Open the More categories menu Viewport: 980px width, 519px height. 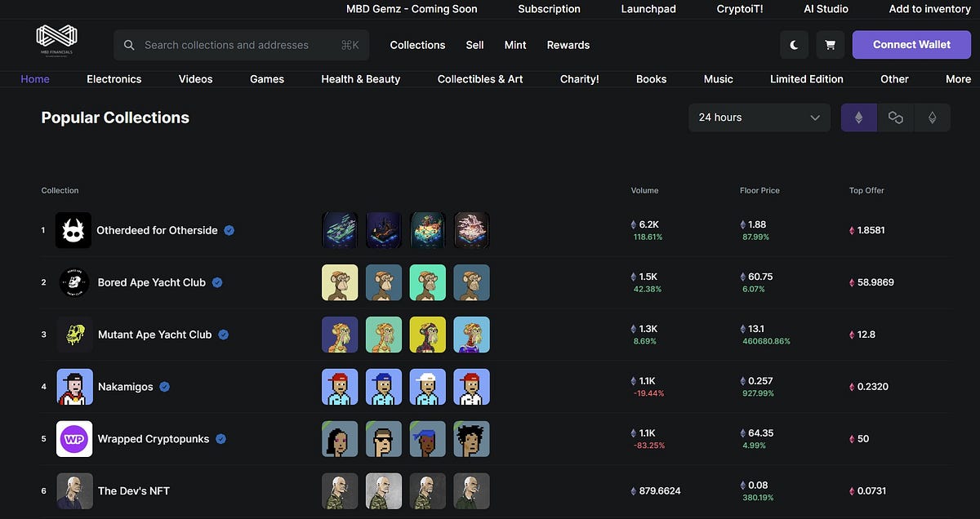tap(958, 79)
